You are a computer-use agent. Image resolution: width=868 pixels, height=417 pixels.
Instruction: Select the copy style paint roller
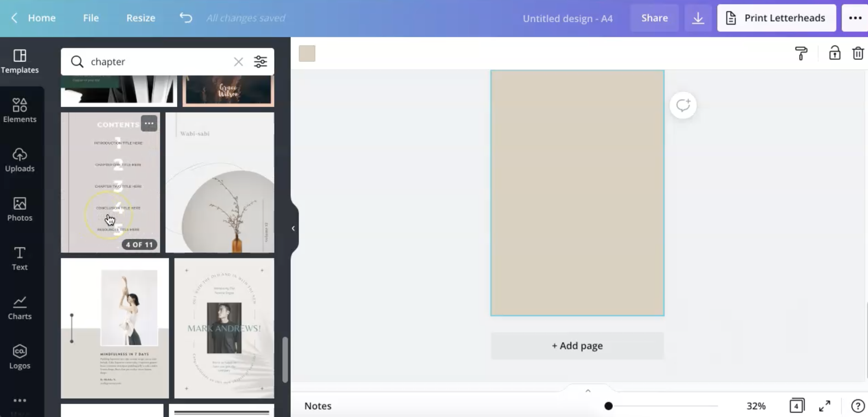pyautogui.click(x=801, y=53)
